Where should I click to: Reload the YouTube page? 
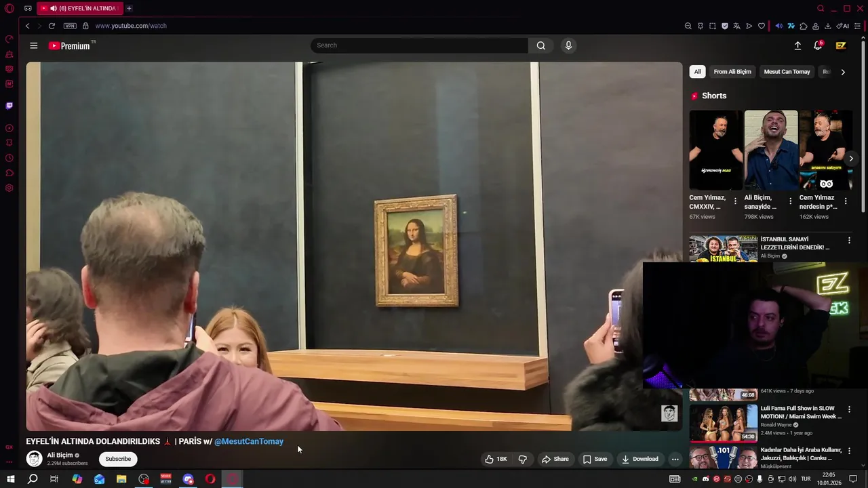tap(52, 26)
